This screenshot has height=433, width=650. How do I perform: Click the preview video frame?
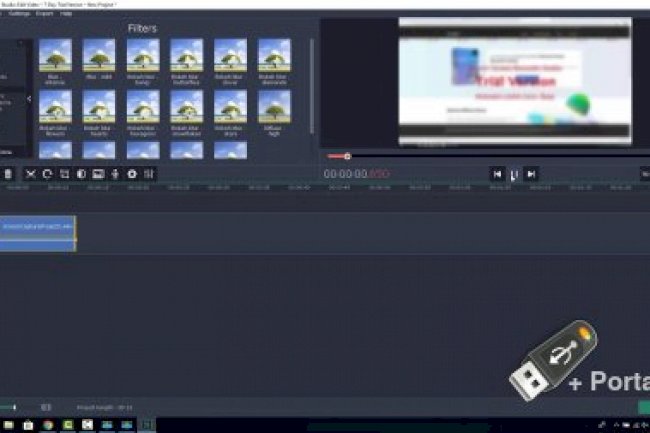pyautogui.click(x=514, y=81)
